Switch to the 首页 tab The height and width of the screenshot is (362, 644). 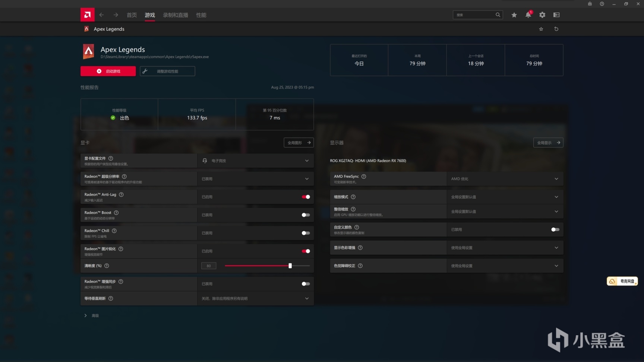[x=132, y=15]
